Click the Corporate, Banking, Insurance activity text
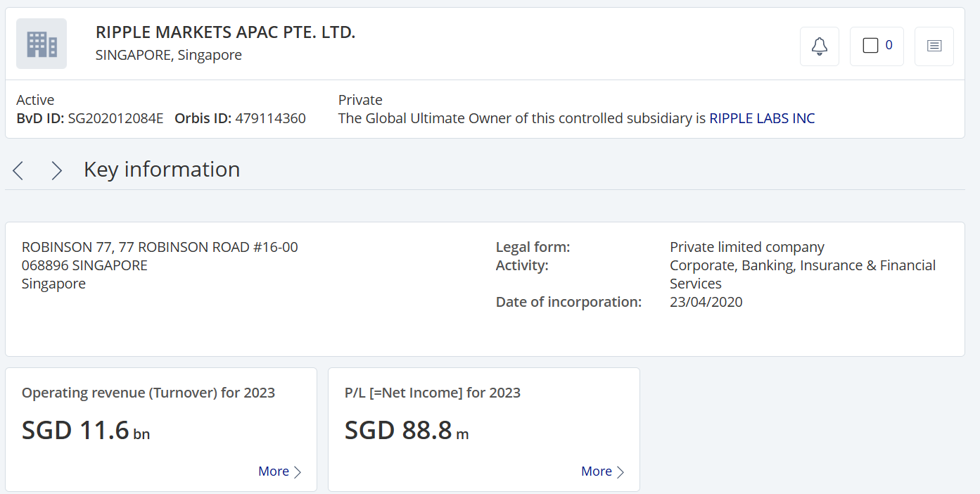Screen dimensions: 980x494 point(803,274)
